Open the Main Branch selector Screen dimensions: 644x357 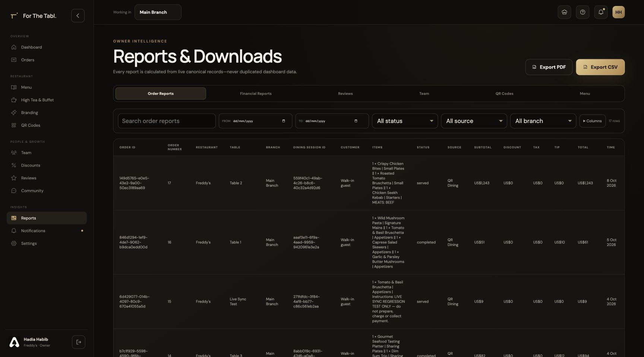click(x=158, y=12)
